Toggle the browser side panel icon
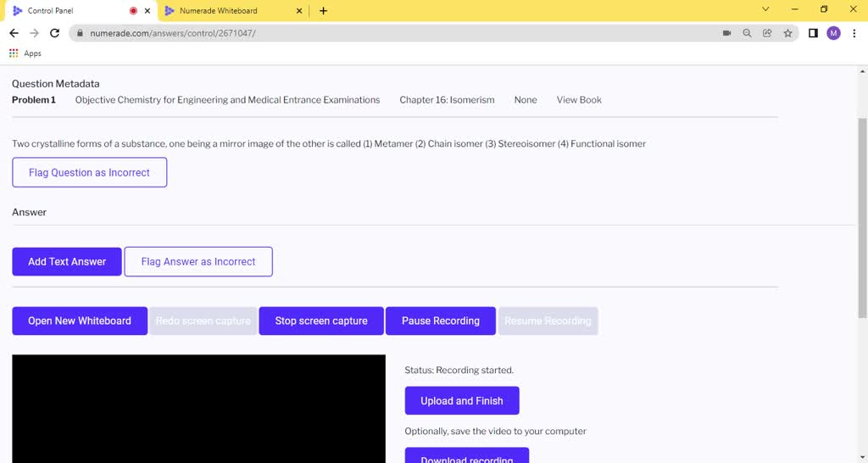 (813, 33)
